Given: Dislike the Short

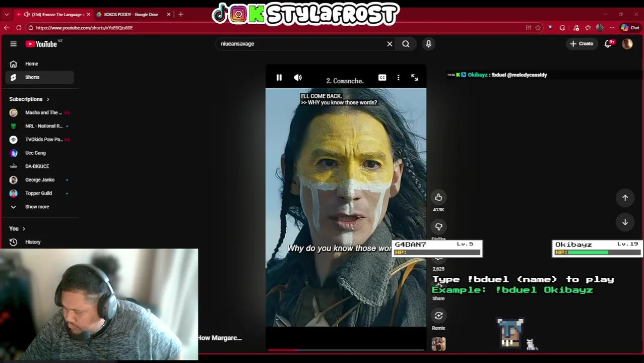Looking at the screenshot, I should point(438,227).
